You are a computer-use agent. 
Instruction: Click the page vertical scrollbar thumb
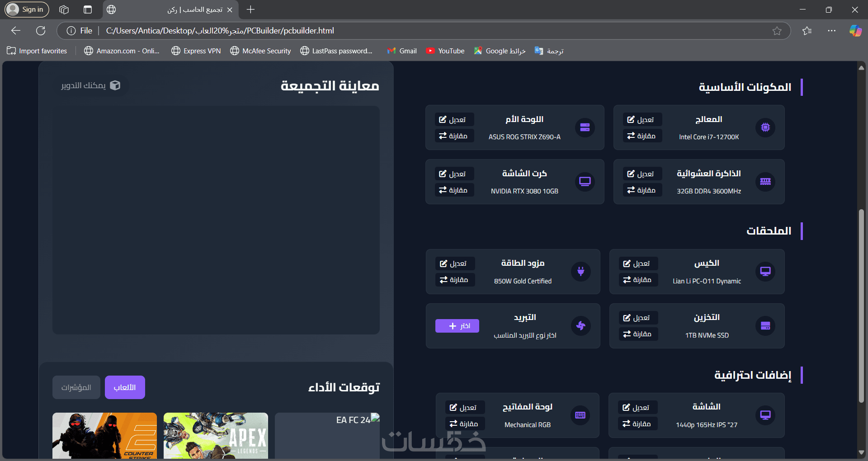861,306
